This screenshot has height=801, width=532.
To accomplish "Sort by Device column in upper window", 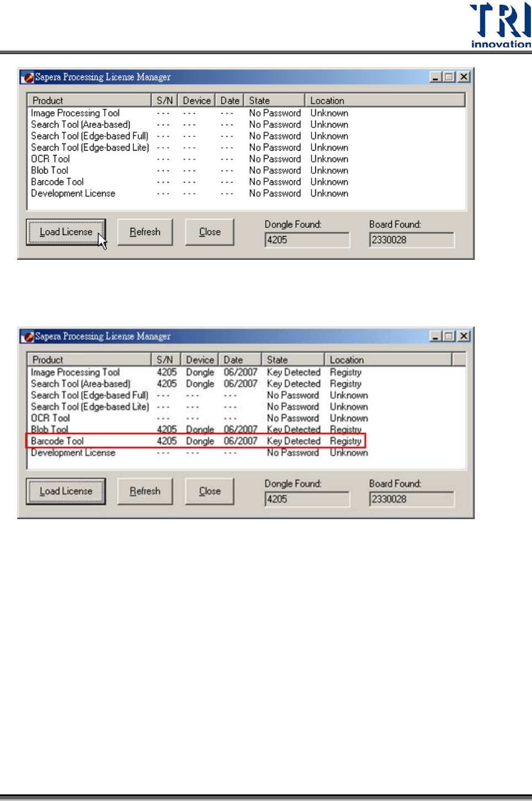I will coord(196,100).
